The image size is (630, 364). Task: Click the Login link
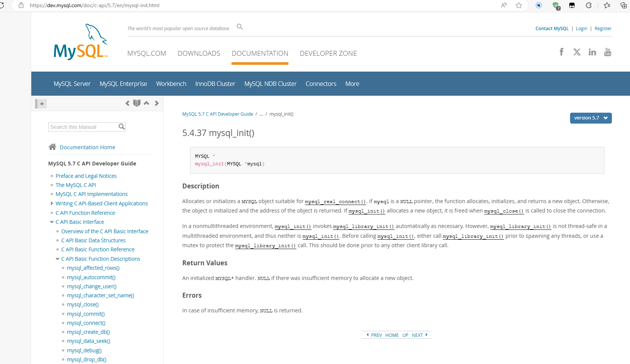581,29
